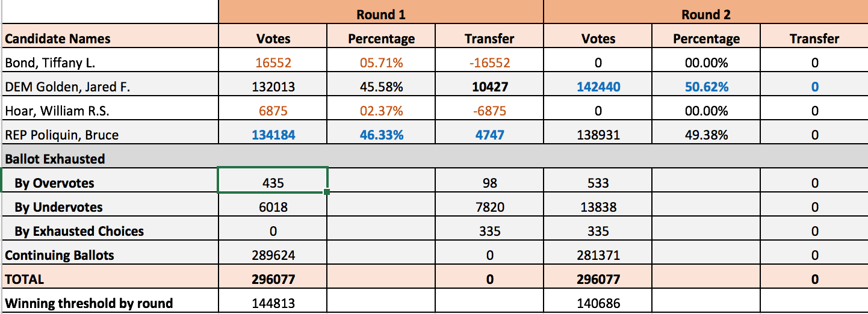
Task: Click the fill handle of selected cell
Action: tap(327, 192)
